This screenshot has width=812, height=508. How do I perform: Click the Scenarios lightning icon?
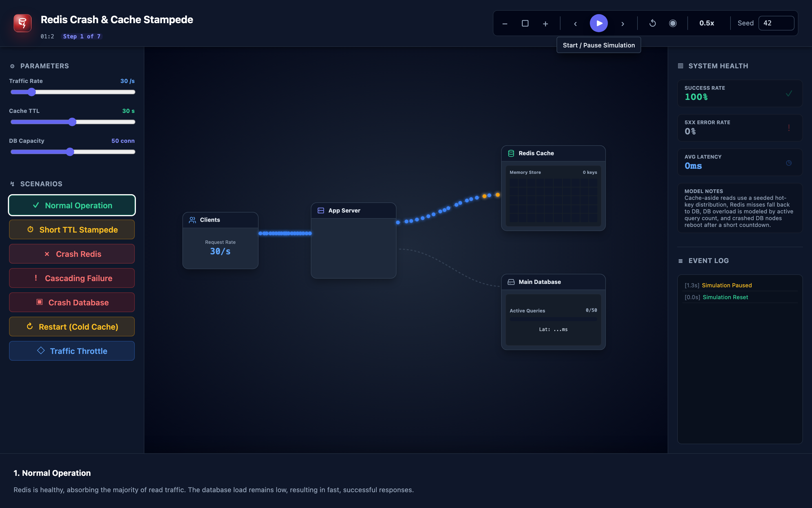click(12, 184)
